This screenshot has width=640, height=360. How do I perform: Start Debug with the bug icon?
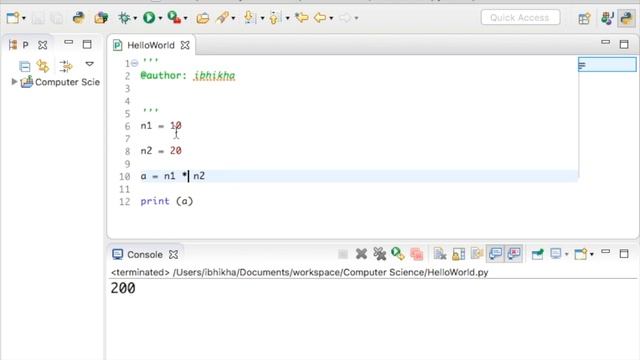(x=124, y=18)
